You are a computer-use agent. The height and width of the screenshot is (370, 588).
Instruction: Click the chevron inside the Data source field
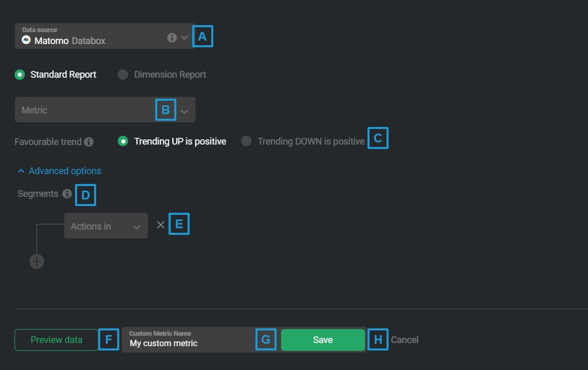184,36
